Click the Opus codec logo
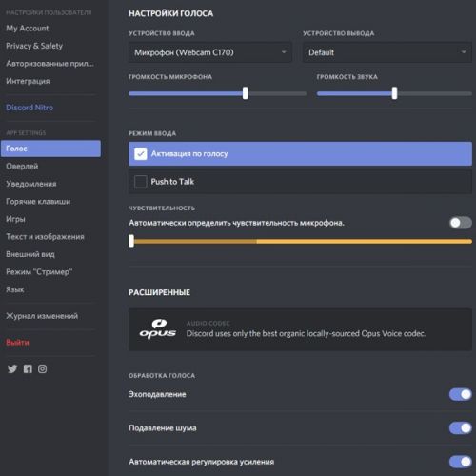476x476 pixels. pos(158,329)
